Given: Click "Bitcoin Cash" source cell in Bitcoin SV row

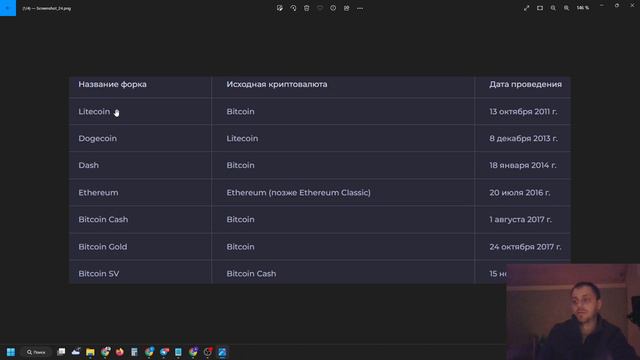Looking at the screenshot, I should click(251, 274).
